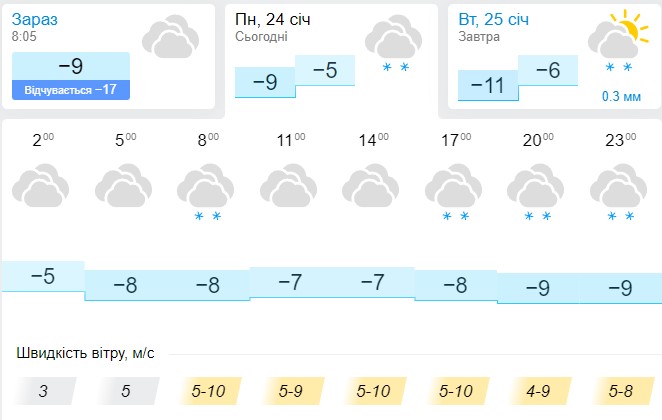Click the sunny snow icon for Вт, 25 січ
The height and width of the screenshot is (420, 662).
[618, 41]
